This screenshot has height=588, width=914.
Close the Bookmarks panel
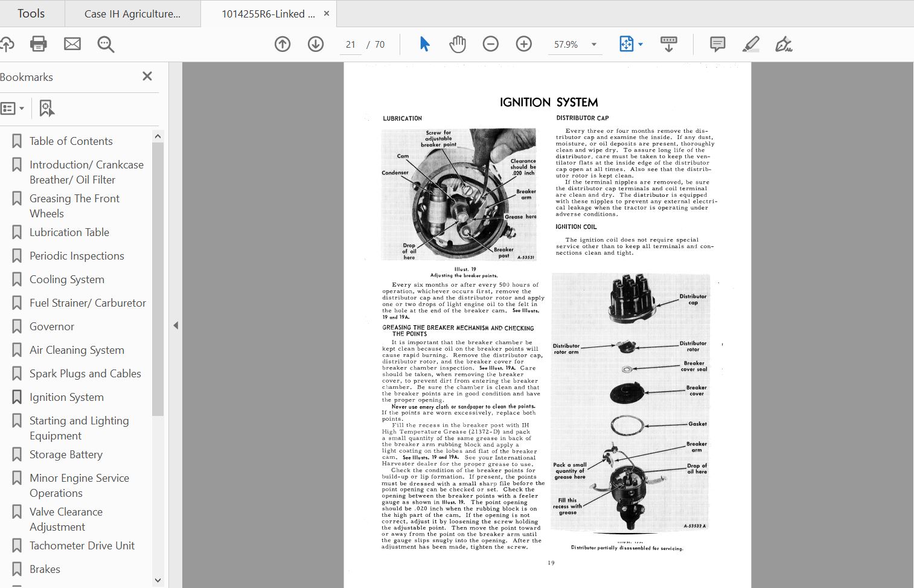pyautogui.click(x=147, y=76)
